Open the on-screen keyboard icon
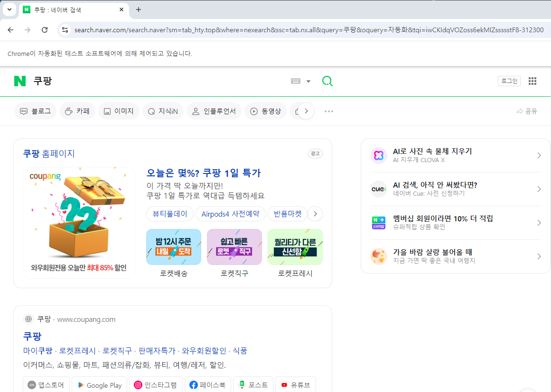This screenshot has width=551, height=392. [x=296, y=81]
